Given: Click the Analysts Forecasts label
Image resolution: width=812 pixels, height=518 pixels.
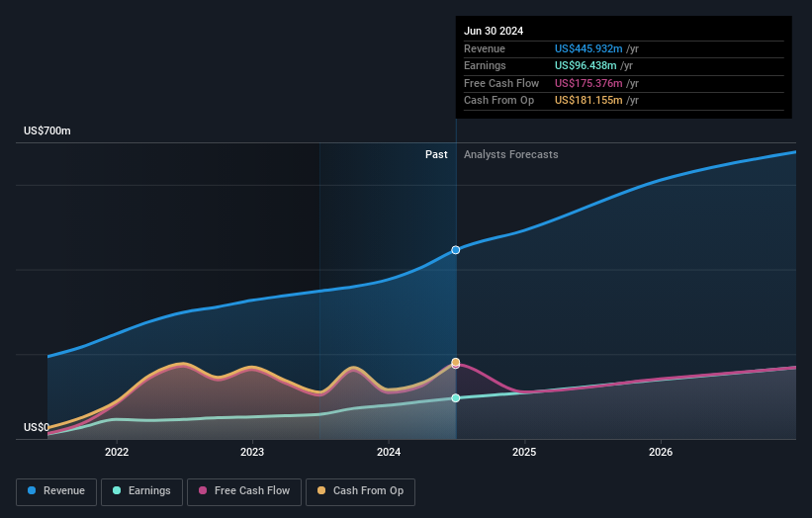Looking at the screenshot, I should point(511,155).
